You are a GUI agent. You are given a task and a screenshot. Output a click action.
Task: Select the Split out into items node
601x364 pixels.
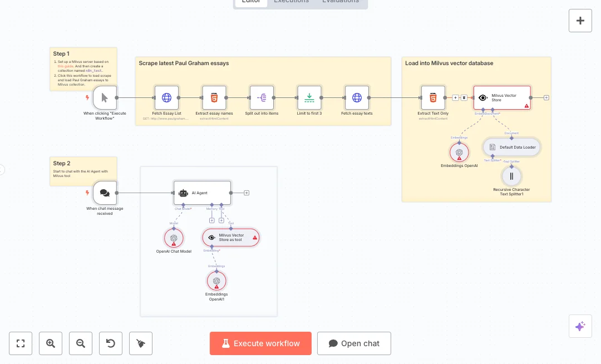262,98
